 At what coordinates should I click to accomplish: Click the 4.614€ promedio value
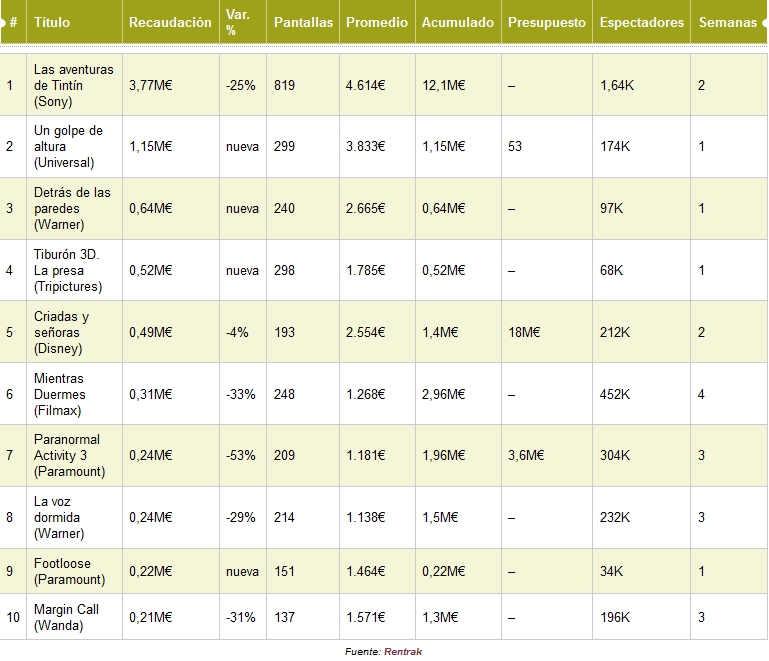365,85
